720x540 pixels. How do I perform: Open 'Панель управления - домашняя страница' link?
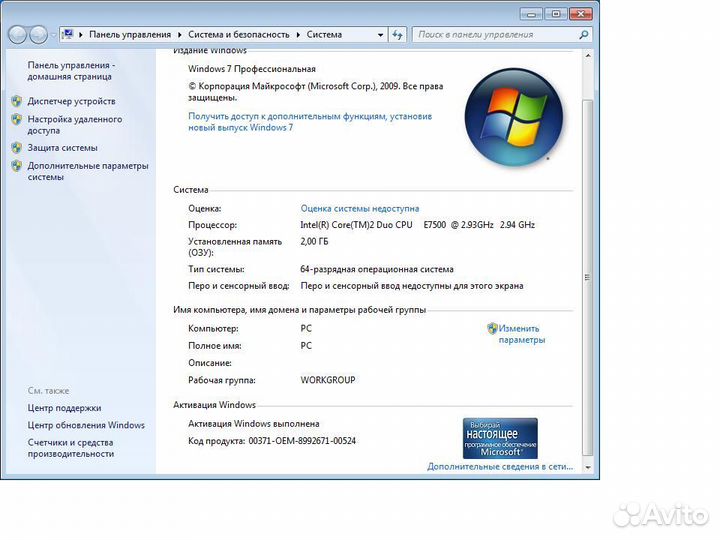[71, 71]
